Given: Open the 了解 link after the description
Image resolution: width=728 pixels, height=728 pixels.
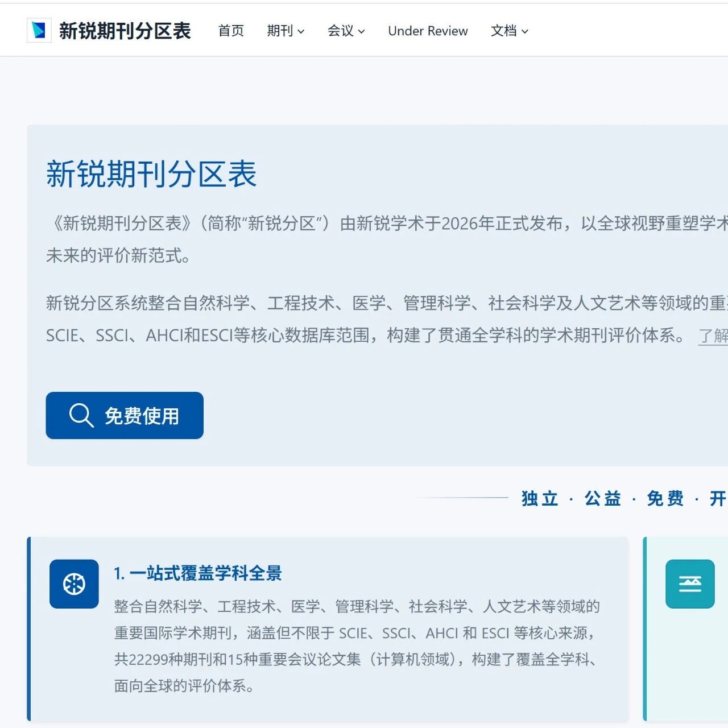Looking at the screenshot, I should click(x=713, y=336).
